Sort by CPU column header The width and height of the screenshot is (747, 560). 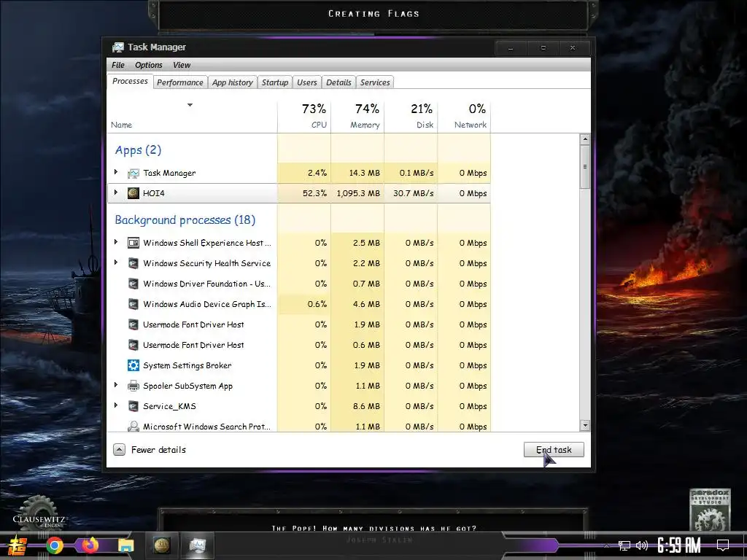coord(304,116)
